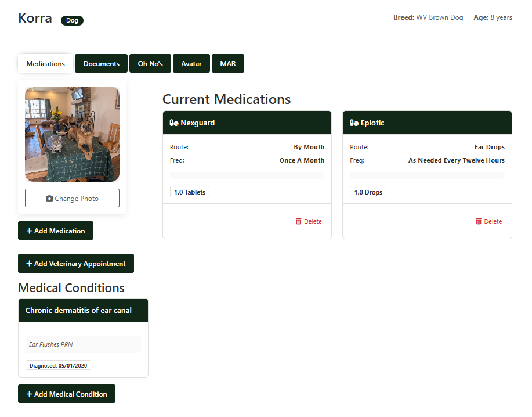The image size is (532, 417).
Task: Click Chronic dermatitis of ear canal header
Action: (83, 310)
